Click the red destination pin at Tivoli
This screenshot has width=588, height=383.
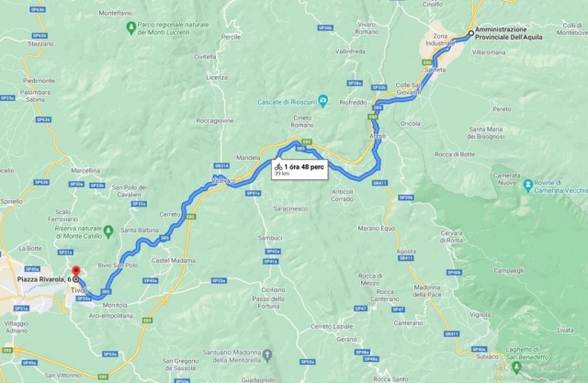[x=76, y=271]
